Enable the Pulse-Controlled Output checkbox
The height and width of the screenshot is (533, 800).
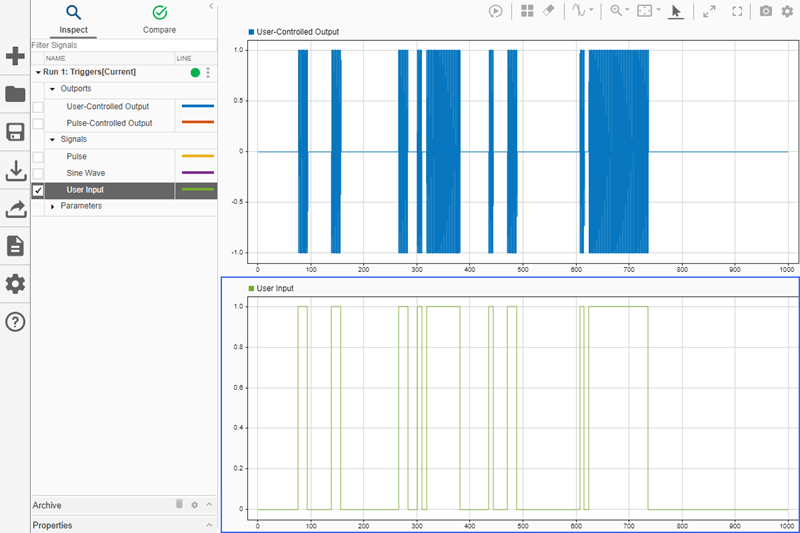coord(38,123)
